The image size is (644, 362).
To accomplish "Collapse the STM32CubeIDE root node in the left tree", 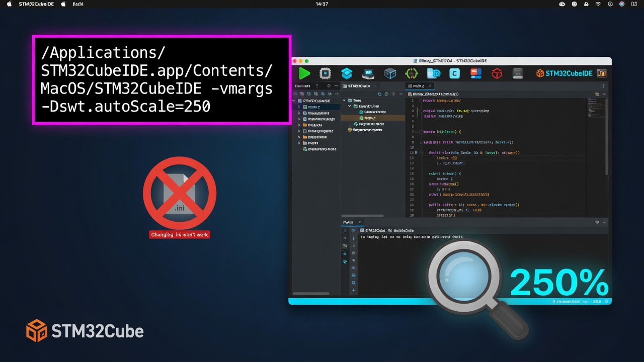I will tap(295, 101).
